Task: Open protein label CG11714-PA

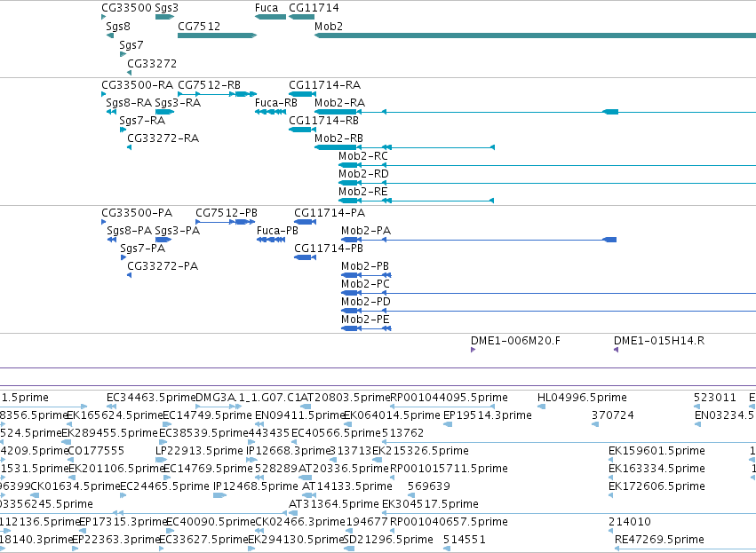Action: [x=330, y=213]
